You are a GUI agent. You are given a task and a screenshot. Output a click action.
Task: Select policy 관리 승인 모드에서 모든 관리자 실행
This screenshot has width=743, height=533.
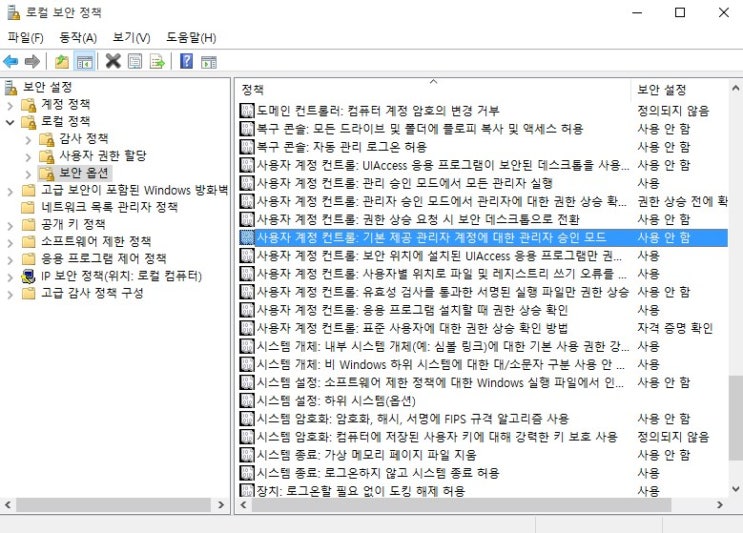click(x=483, y=183)
